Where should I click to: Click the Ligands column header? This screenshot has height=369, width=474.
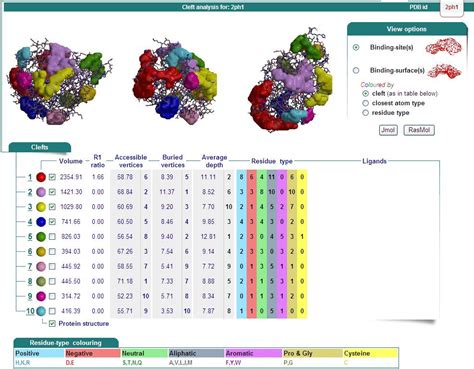tap(374, 161)
